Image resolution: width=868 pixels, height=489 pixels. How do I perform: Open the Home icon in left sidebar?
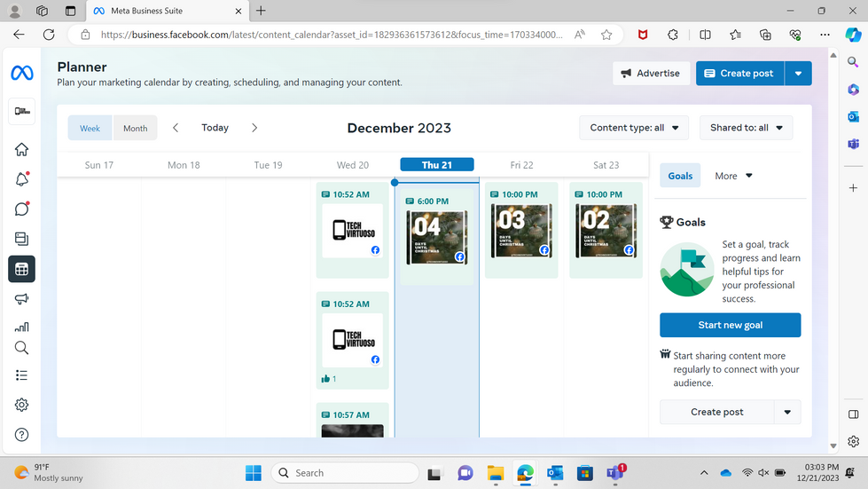21,149
